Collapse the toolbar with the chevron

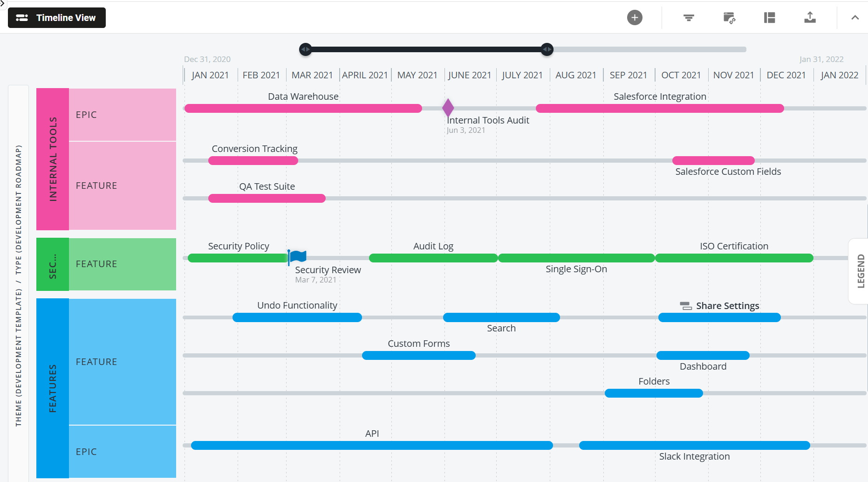[x=855, y=18]
